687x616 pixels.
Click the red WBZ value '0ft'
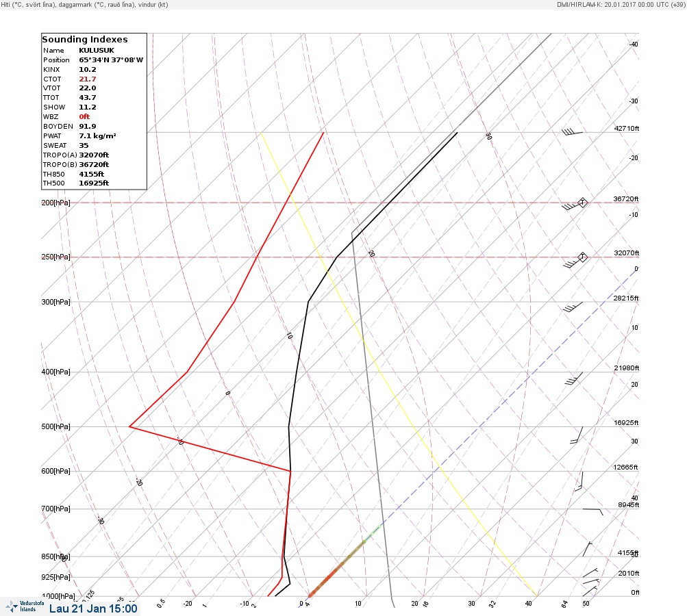point(84,117)
